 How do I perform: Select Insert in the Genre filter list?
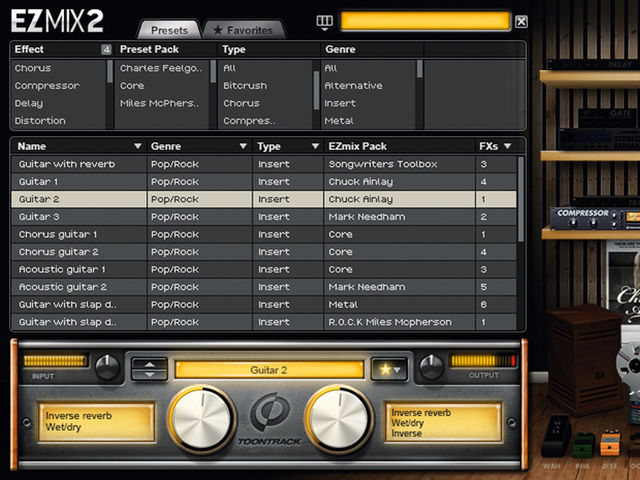pyautogui.click(x=340, y=103)
